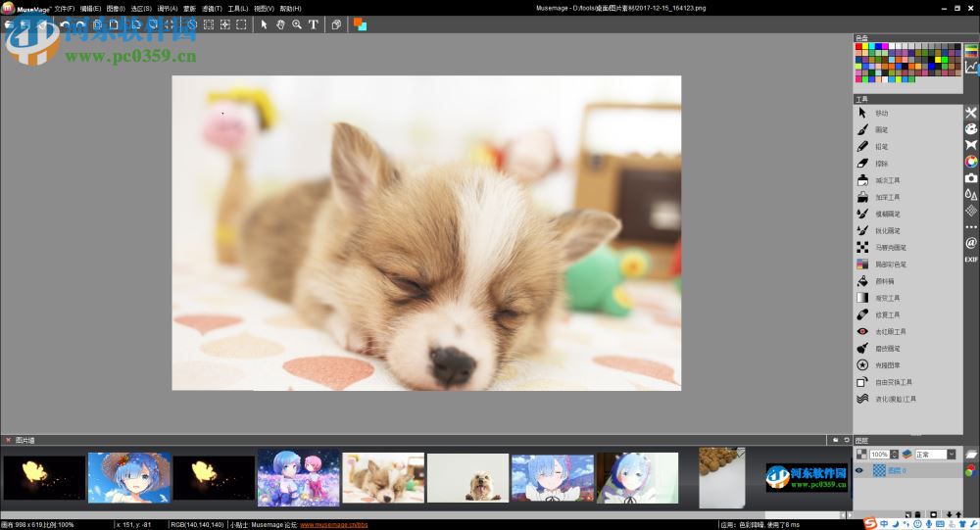Image resolution: width=980 pixels, height=530 pixels.
Task: Select the Red-eye removal tool
Action: click(862, 331)
